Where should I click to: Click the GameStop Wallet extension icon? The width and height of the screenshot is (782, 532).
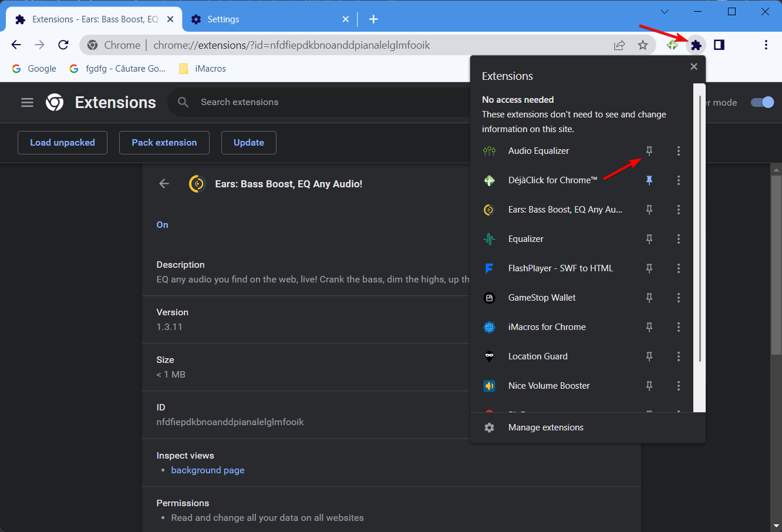point(489,298)
